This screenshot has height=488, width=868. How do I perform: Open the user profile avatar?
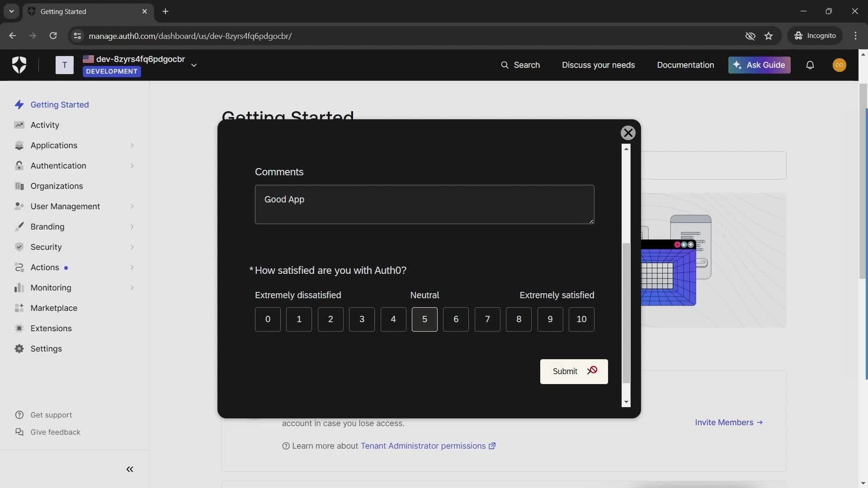[x=840, y=65]
